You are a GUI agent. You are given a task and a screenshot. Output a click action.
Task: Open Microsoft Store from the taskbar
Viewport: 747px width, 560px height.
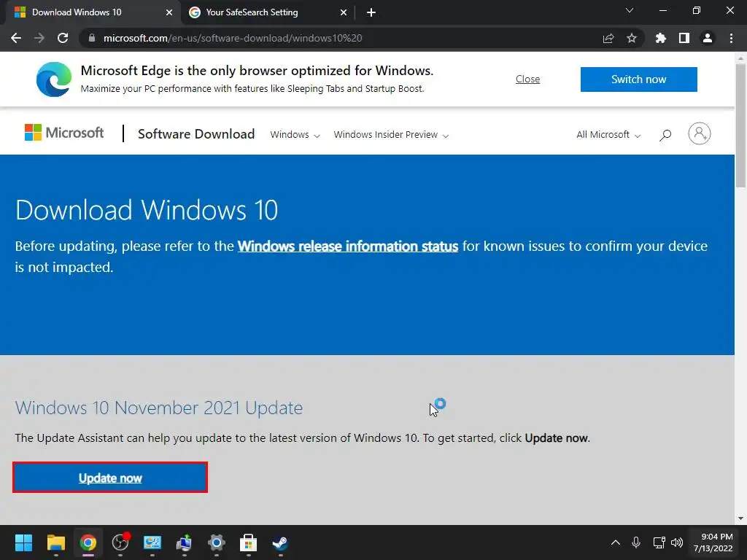point(248,542)
